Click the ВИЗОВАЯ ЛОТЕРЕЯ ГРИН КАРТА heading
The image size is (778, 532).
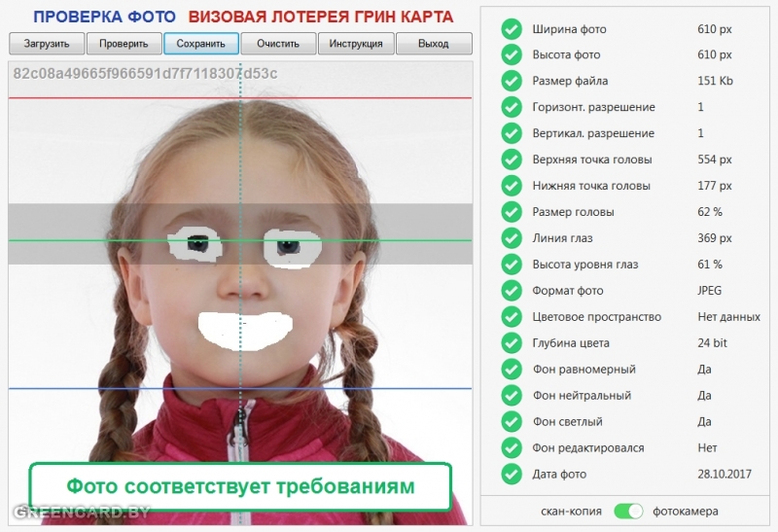[x=321, y=17]
